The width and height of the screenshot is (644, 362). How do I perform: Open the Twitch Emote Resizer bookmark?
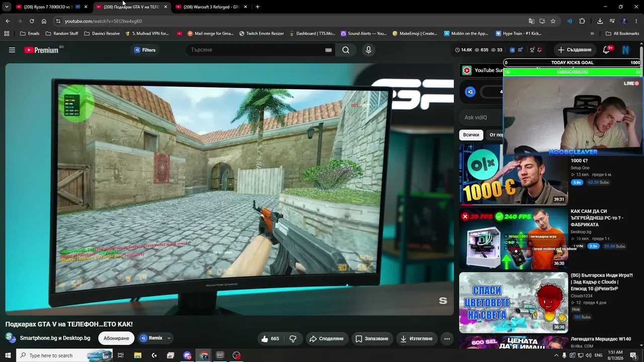point(261,34)
